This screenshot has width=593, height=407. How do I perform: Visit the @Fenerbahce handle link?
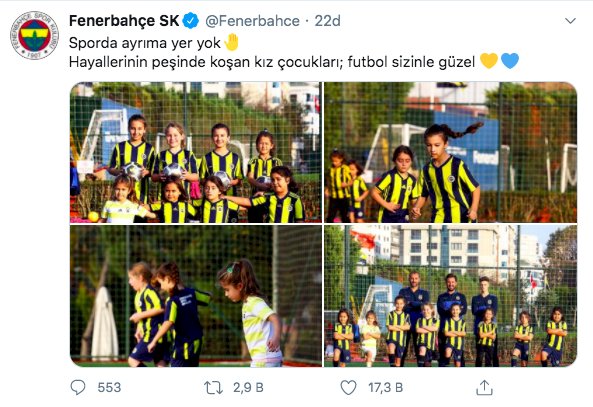pos(252,21)
